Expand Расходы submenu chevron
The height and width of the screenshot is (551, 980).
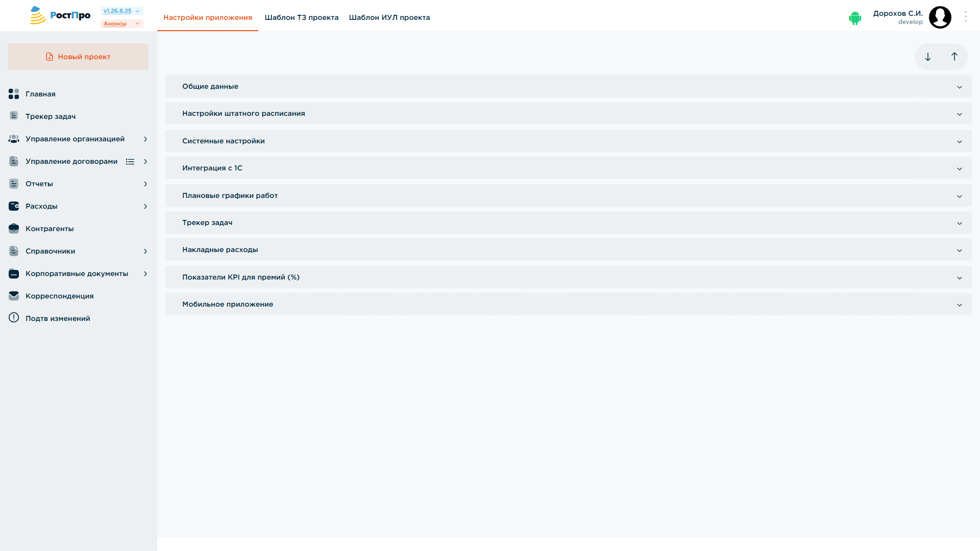(x=145, y=206)
